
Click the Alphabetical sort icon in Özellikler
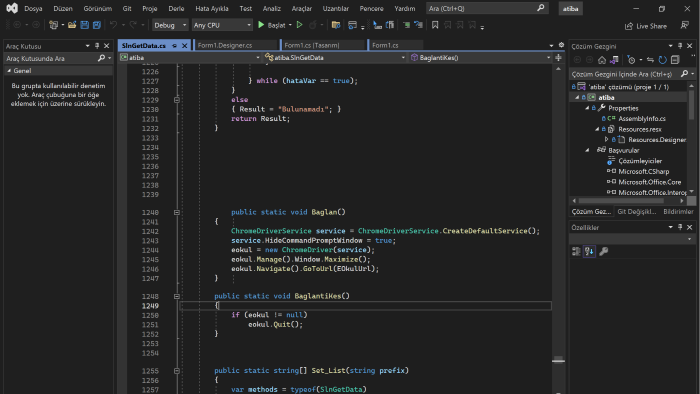pyautogui.click(x=589, y=252)
